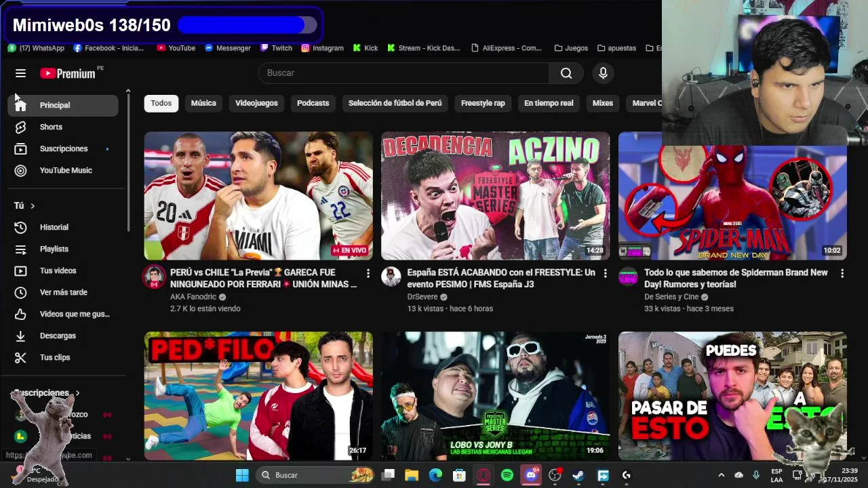Open Twitch bookmark

click(276, 48)
